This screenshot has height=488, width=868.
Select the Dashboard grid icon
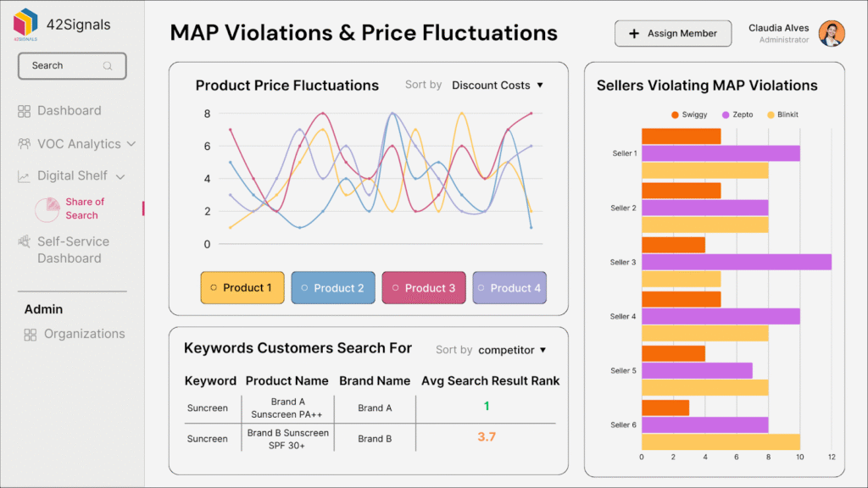point(23,111)
